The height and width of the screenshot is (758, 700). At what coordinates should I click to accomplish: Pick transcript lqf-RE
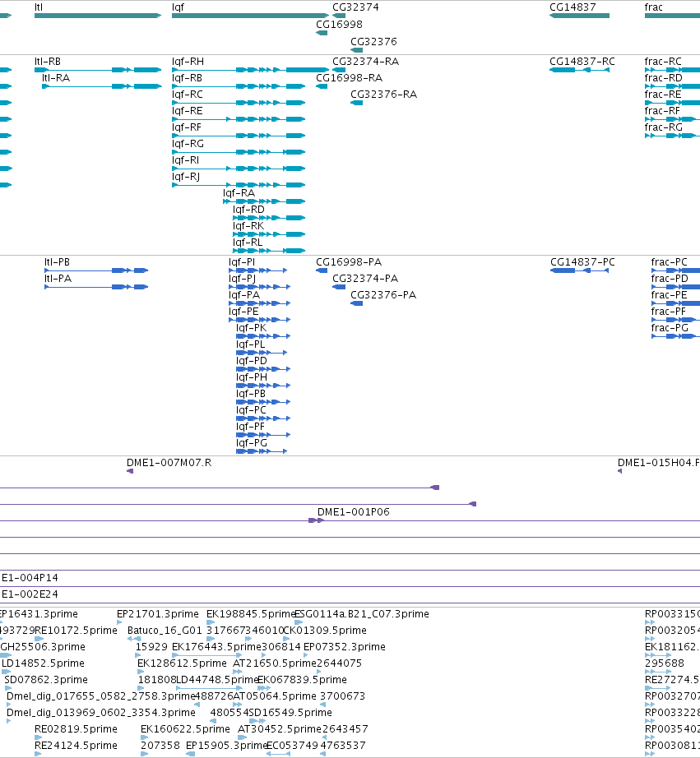187,111
